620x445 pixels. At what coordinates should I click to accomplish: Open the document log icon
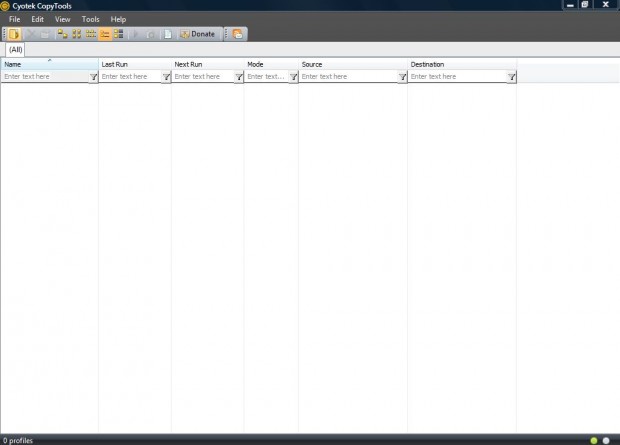coord(168,34)
